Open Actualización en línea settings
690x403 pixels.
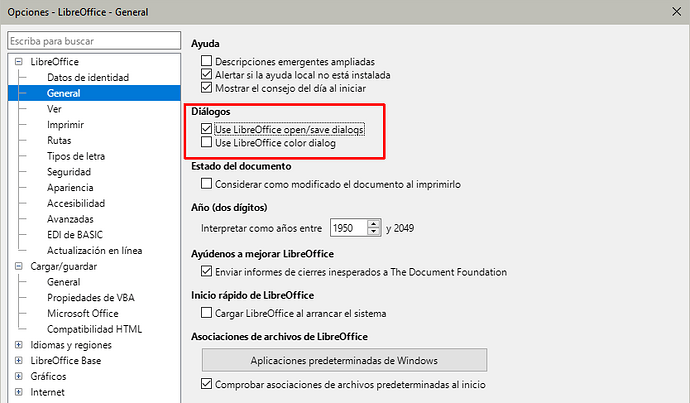(x=95, y=251)
